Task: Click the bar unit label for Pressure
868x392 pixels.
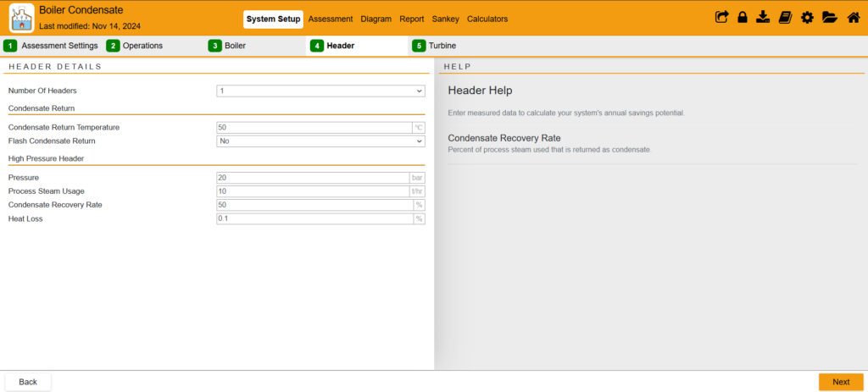Action: (417, 178)
